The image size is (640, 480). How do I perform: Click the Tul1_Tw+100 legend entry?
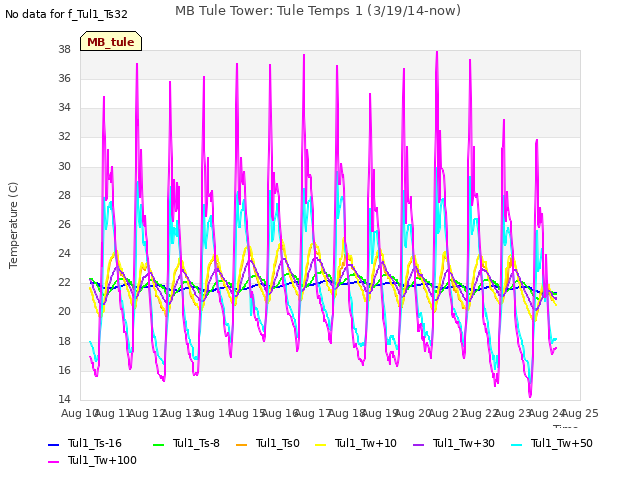pos(92,460)
